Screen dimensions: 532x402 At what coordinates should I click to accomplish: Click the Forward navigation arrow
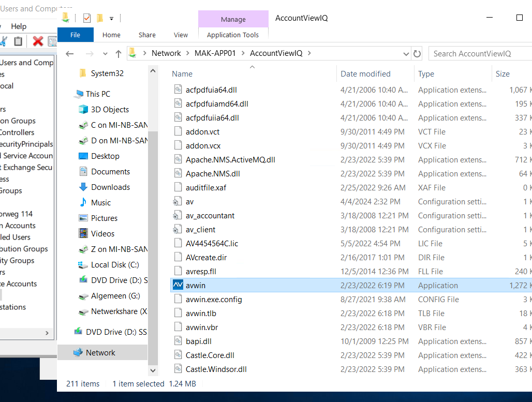[x=90, y=54]
